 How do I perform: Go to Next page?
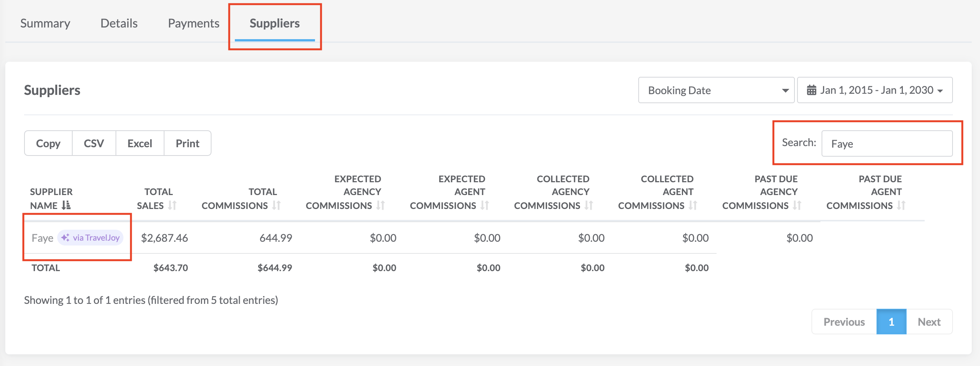(x=929, y=322)
